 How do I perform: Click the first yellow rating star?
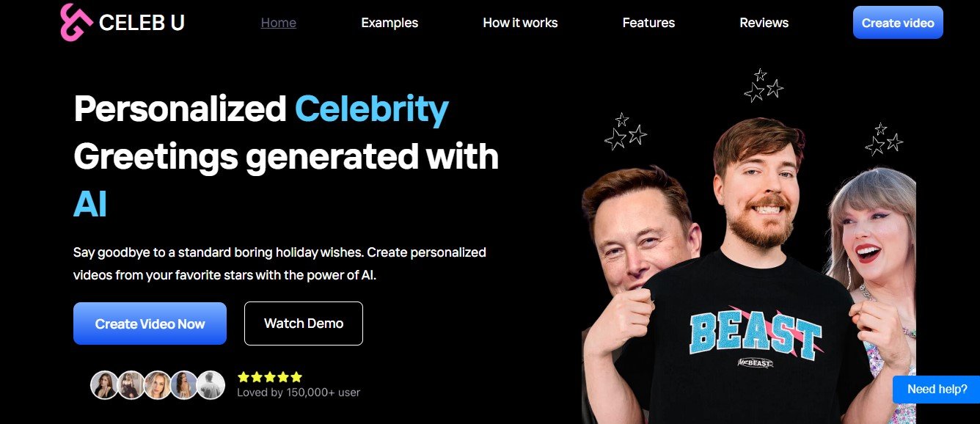coord(244,377)
